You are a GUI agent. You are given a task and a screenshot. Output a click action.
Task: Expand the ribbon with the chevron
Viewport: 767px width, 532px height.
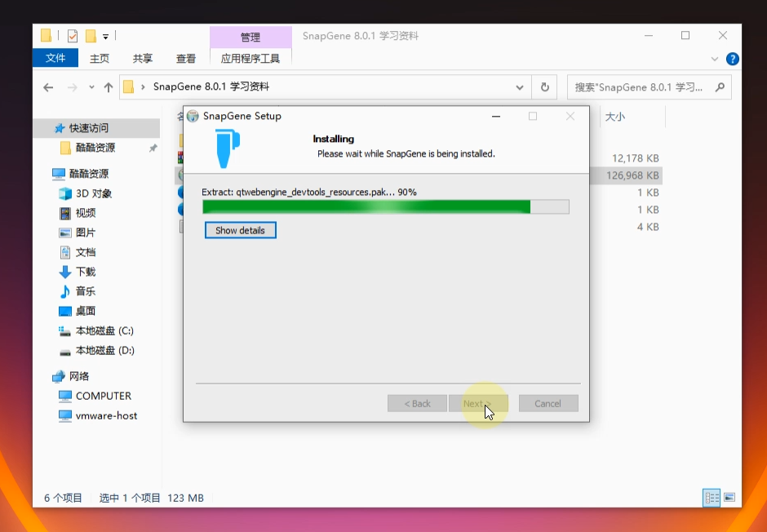[715, 59]
